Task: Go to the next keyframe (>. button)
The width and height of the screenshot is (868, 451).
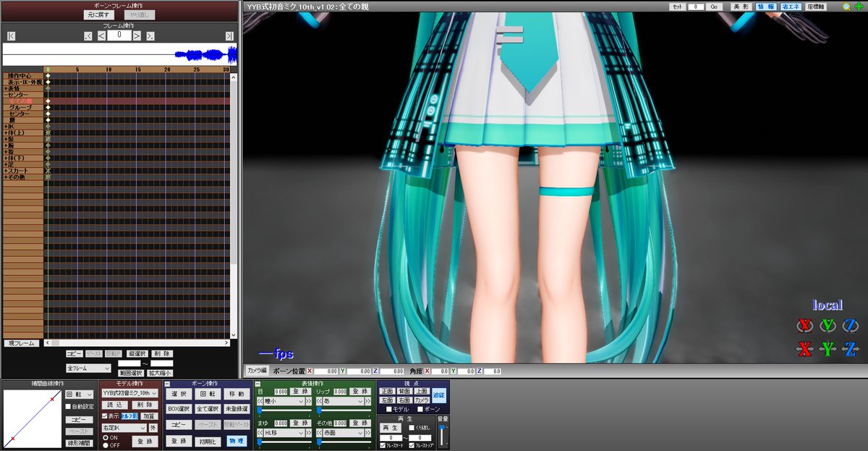Action: tap(150, 35)
